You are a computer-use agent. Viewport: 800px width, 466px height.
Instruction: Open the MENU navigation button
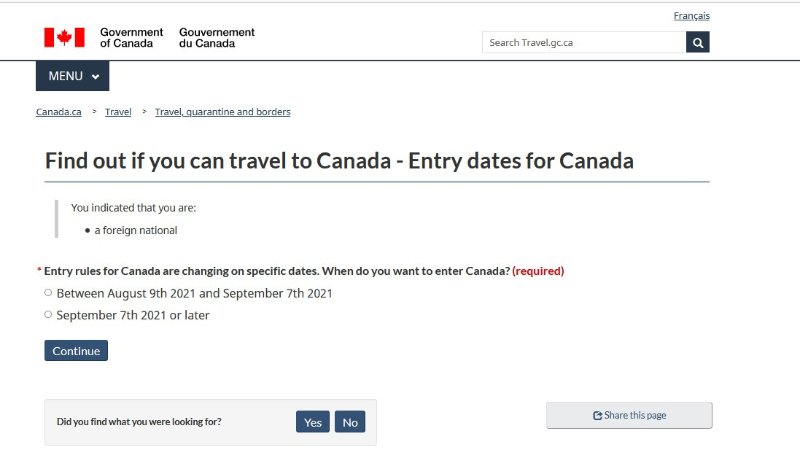tap(72, 76)
